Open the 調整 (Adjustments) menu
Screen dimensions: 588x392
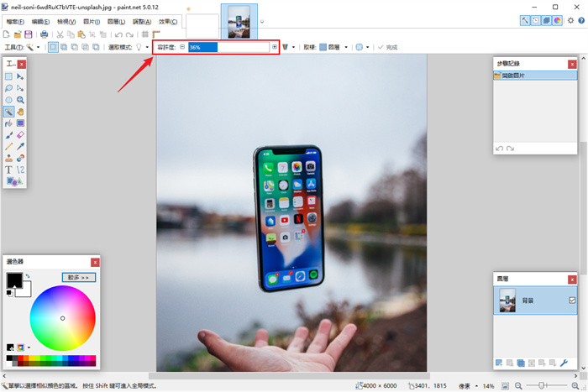point(142,21)
